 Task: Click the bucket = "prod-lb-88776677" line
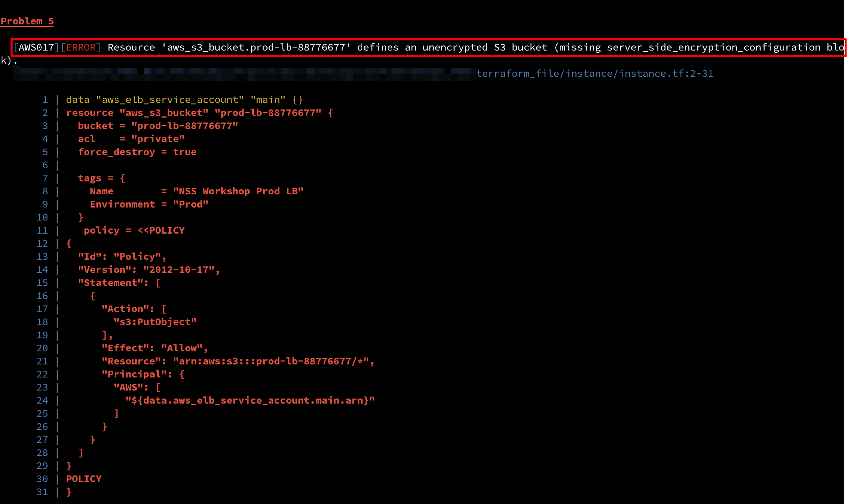pos(158,125)
